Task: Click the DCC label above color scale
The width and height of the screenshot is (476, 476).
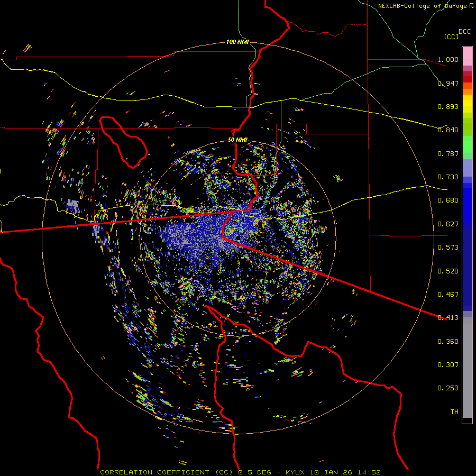Action: point(464,32)
